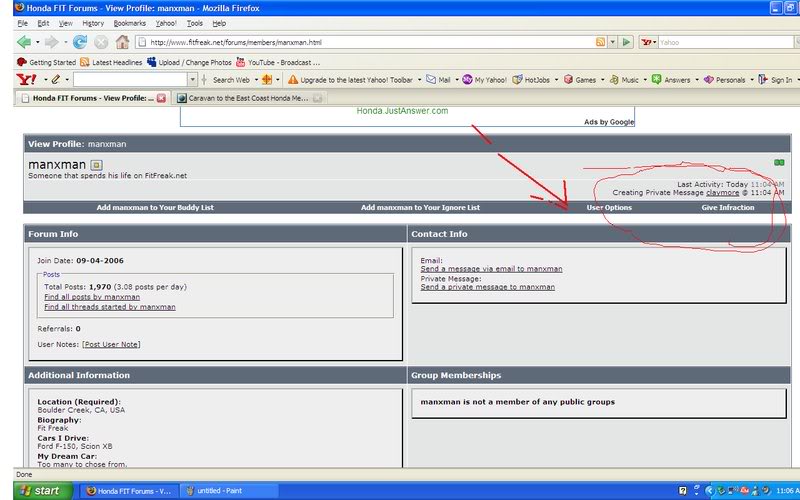Open Games from the Yahoo toolbar
Screen dimensions: 800x500
click(580, 80)
